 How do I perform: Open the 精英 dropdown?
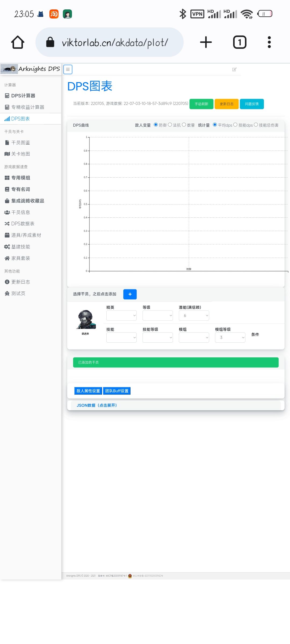[x=121, y=316]
